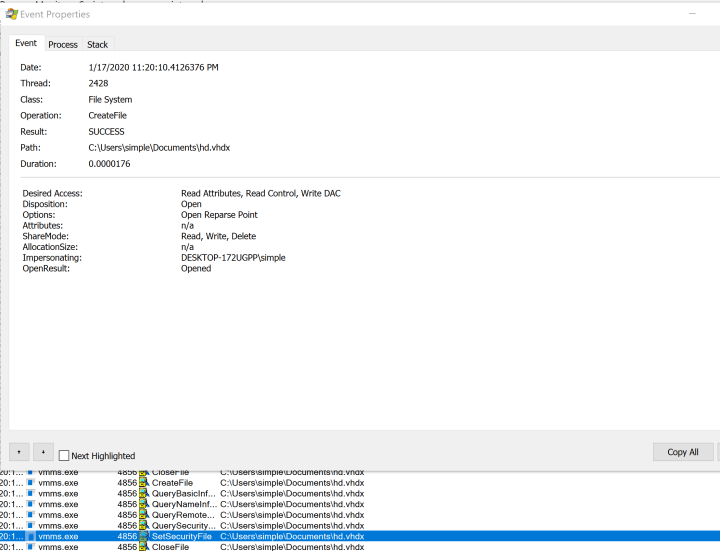Switch to the Process tab
The image size is (720, 551).
[63, 44]
